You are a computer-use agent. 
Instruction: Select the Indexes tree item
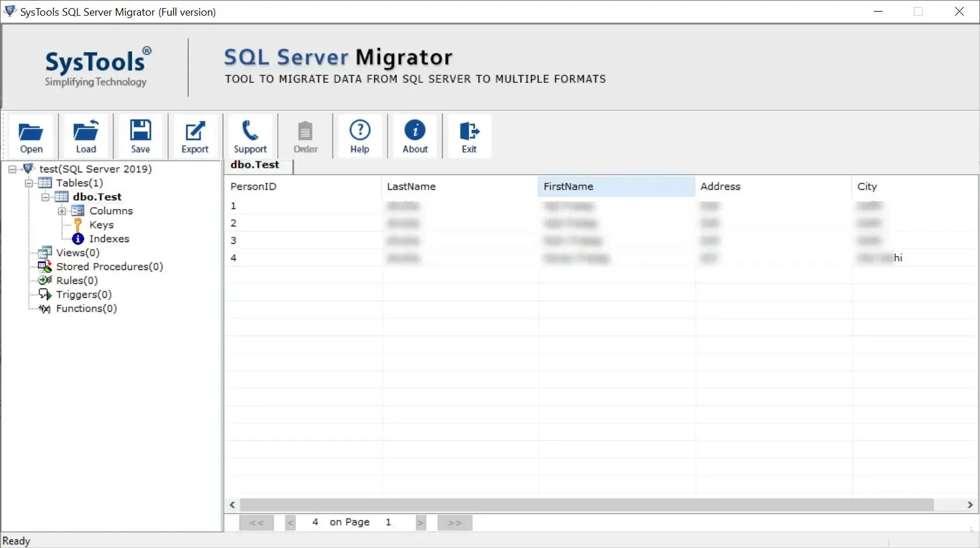[x=109, y=239]
